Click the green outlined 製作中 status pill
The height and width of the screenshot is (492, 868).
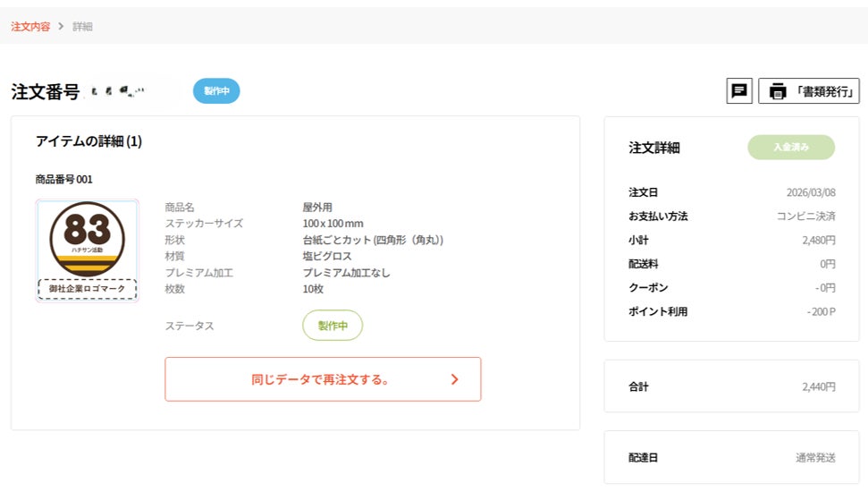(333, 326)
